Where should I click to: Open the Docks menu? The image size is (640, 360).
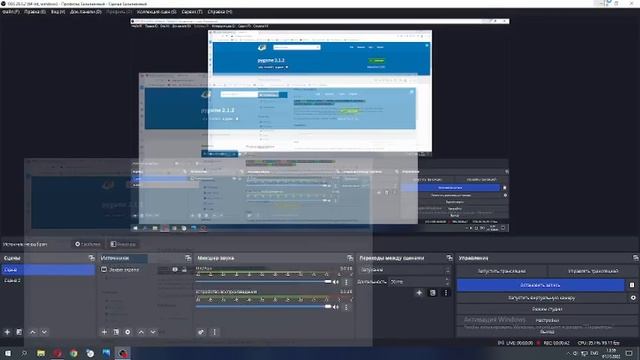tap(86, 12)
